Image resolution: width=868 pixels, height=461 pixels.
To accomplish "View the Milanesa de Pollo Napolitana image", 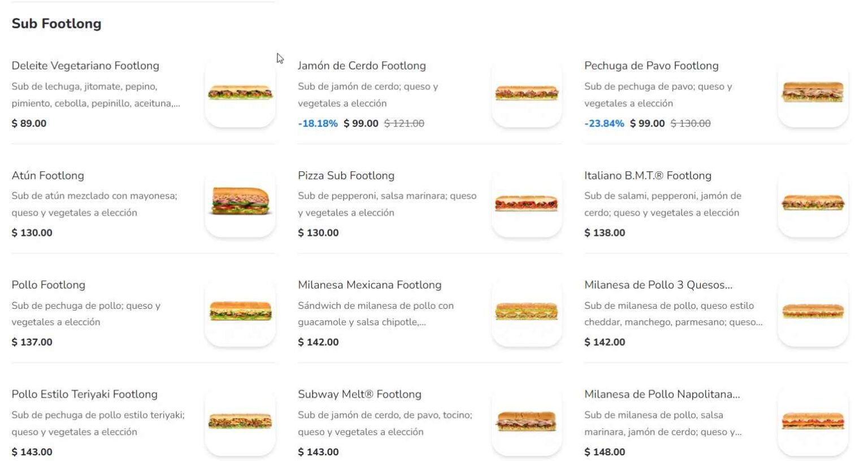I will point(813,422).
